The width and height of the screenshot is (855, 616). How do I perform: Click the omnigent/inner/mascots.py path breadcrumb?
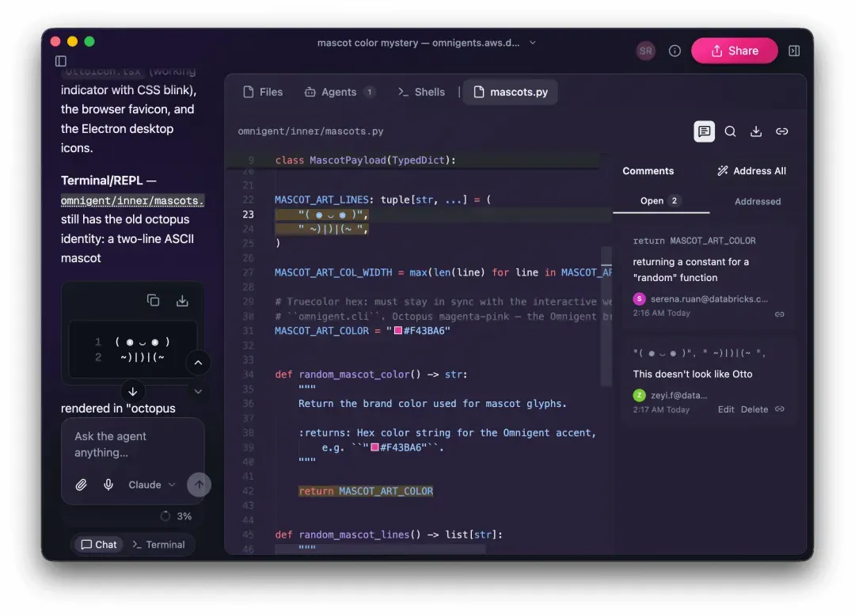[x=311, y=131]
